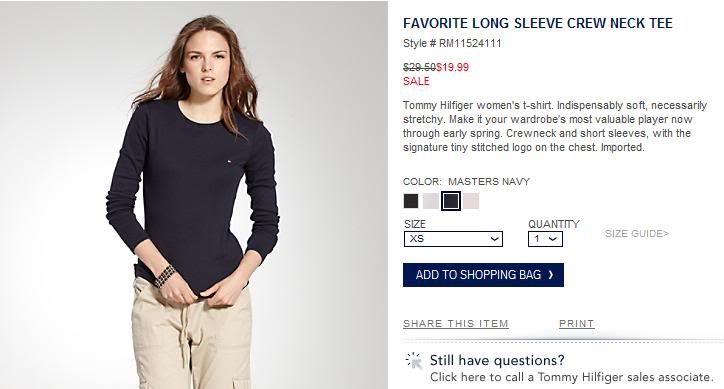Open the Size Guide link
The width and height of the screenshot is (724, 389).
click(x=637, y=234)
